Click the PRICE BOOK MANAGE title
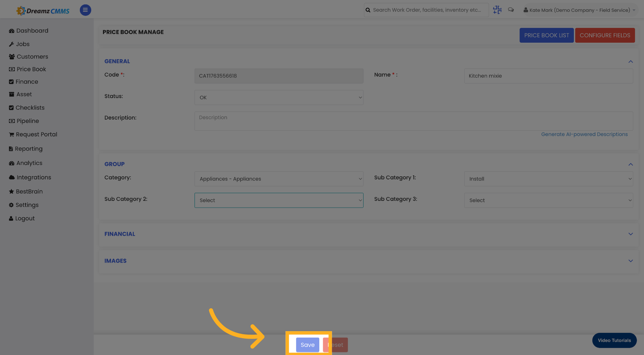 pos(133,32)
